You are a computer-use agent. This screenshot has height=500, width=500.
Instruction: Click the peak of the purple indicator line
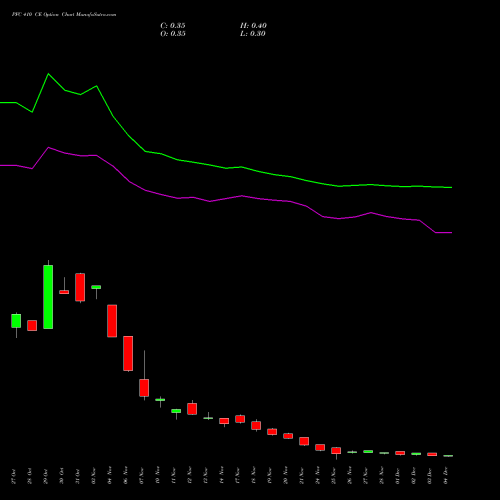(x=49, y=147)
